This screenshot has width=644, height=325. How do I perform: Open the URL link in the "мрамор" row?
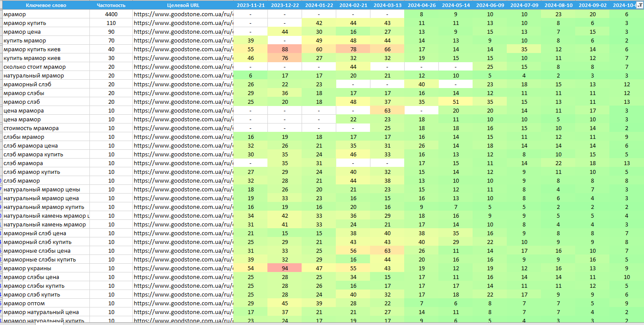coord(183,14)
